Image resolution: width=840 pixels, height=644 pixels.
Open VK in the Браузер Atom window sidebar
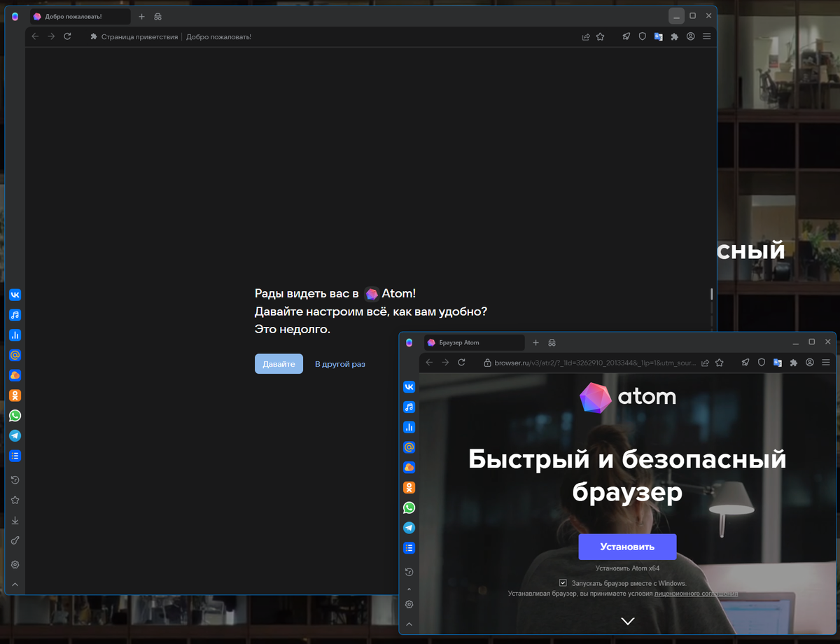point(409,386)
